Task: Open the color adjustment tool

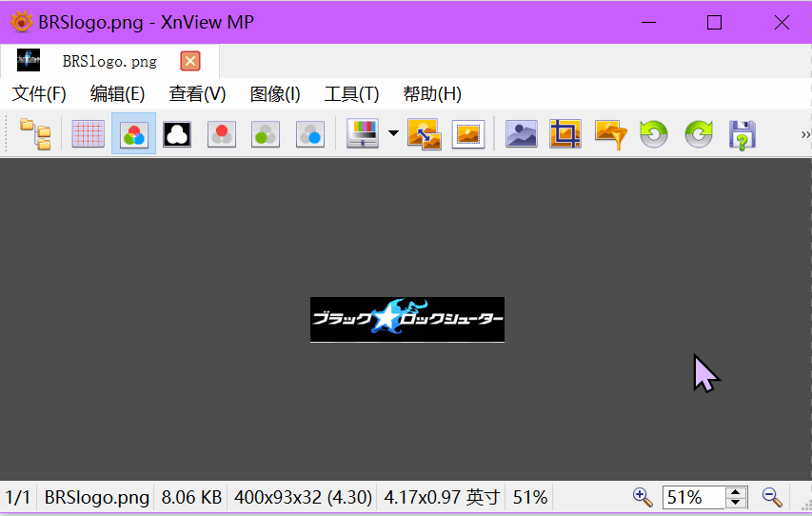Action: (x=363, y=133)
